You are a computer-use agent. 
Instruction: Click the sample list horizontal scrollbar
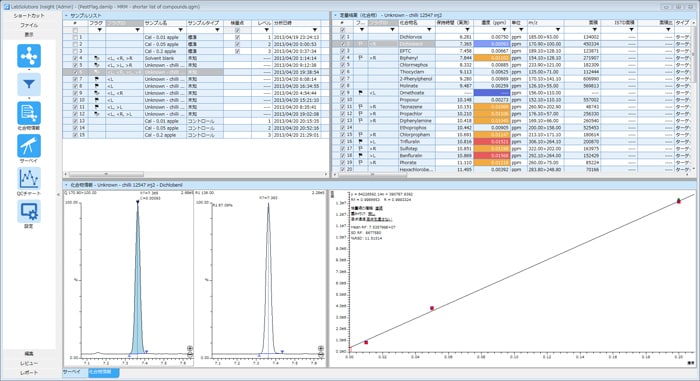point(106,174)
